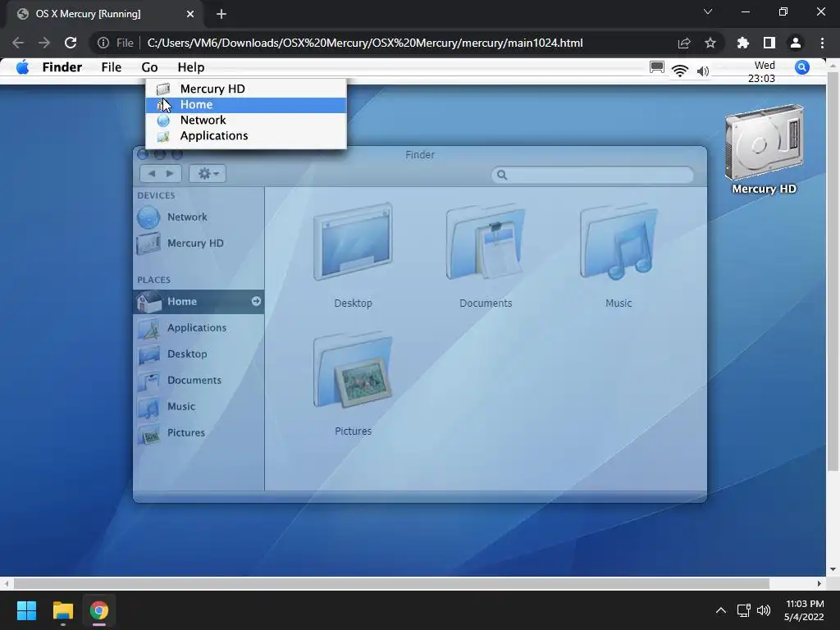Click the display icon in menu bar
The image size is (840, 630).
point(657,67)
